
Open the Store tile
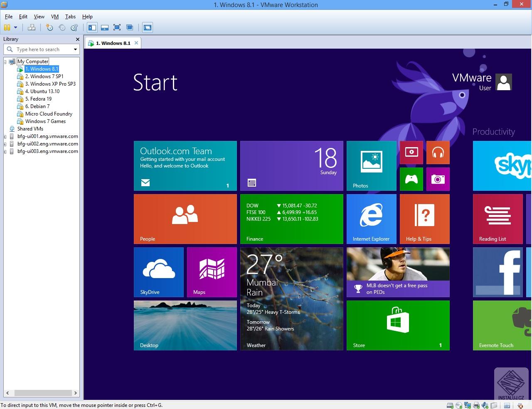coord(398,325)
